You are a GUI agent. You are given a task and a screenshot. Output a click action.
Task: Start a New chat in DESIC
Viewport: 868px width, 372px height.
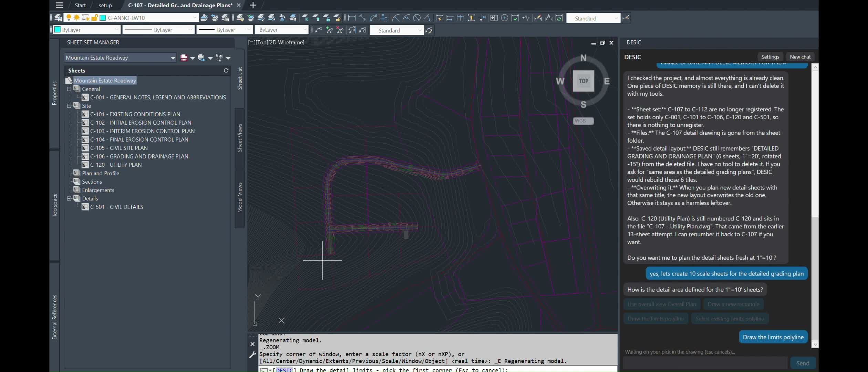coord(800,57)
